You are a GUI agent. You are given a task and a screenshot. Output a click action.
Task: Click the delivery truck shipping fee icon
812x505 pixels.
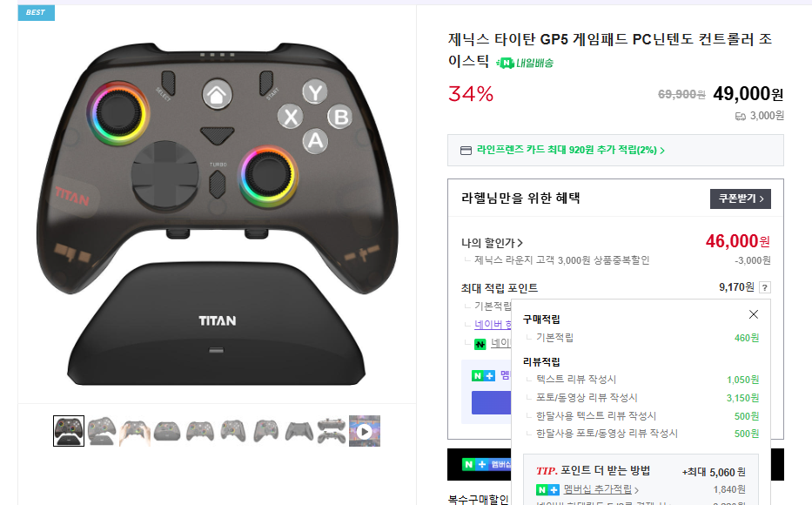pos(741,116)
